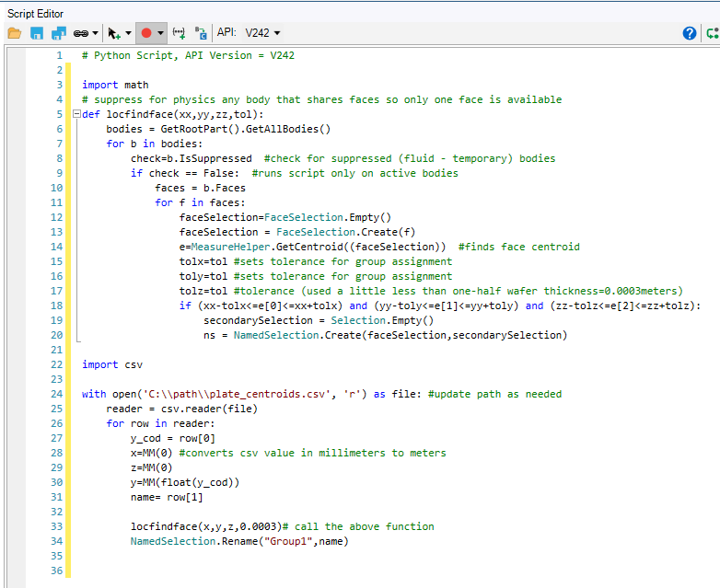This screenshot has width=720, height=588.
Task: Open the API version V242 dropdown
Action: (262, 33)
